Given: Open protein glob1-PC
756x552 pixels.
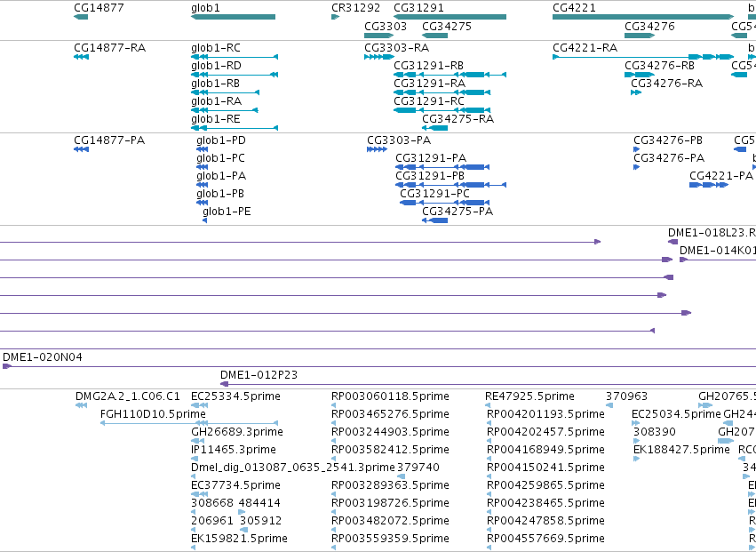Looking at the screenshot, I should click(x=202, y=167).
